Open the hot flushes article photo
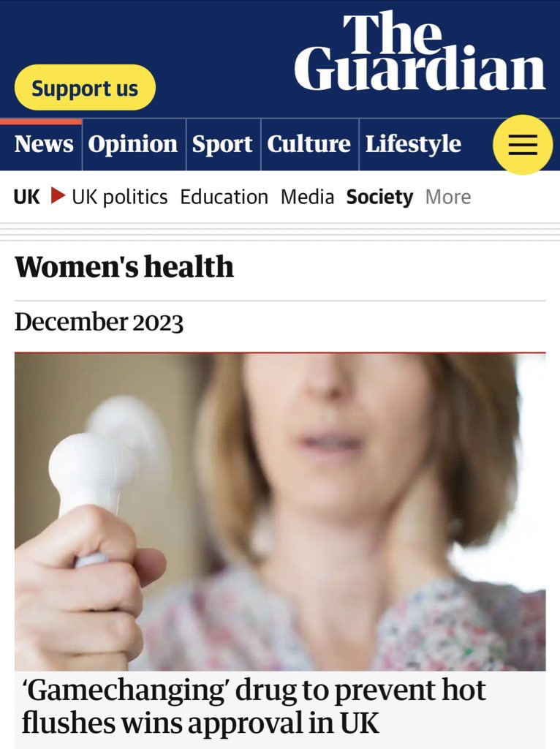 pos(280,512)
